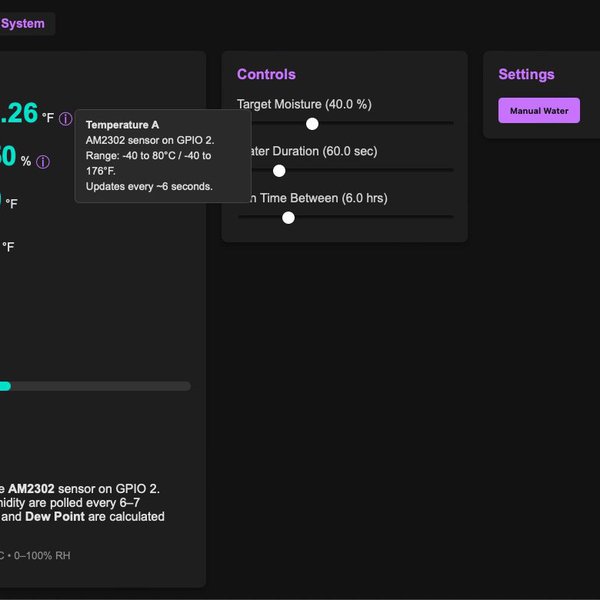The height and width of the screenshot is (600, 600).
Task: Click the 'Temperature A' tooltip title
Action: [122, 125]
